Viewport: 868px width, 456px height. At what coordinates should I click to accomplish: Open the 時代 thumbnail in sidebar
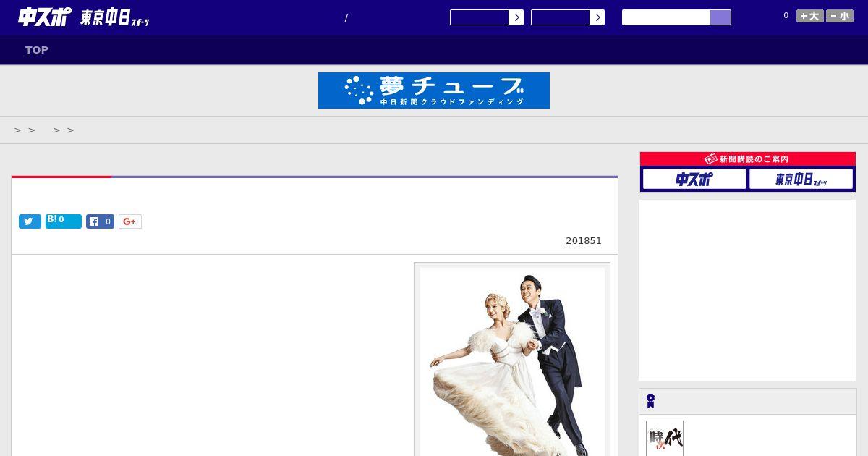point(665,439)
